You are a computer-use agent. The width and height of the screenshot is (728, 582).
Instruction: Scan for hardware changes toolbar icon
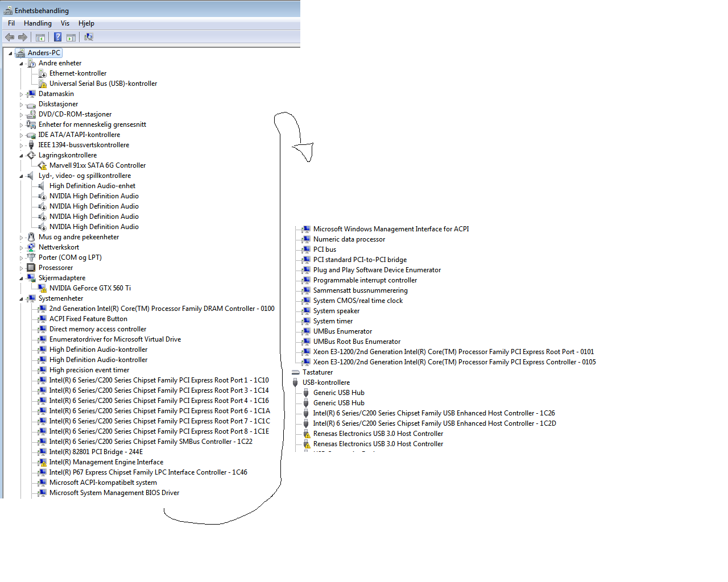tap(89, 38)
